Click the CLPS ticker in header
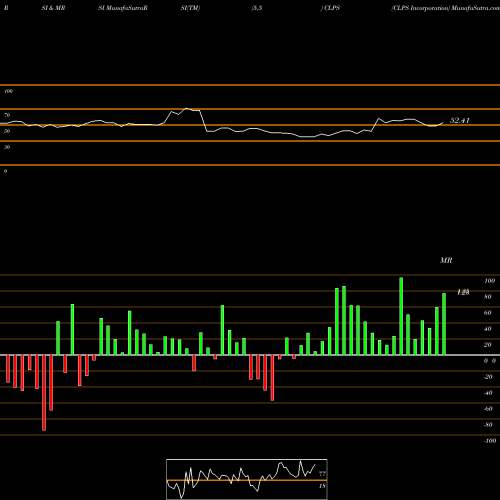The image size is (500, 500). click(x=332, y=8)
